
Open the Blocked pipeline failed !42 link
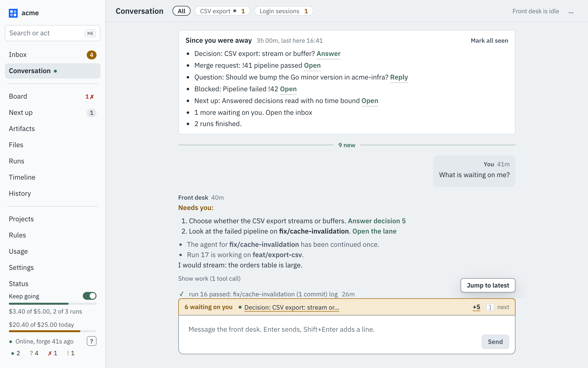[288, 89]
